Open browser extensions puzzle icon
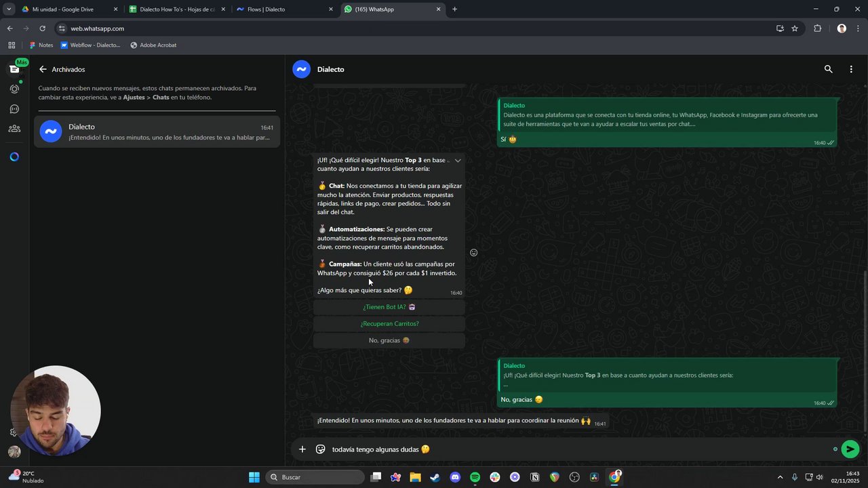 tap(817, 28)
